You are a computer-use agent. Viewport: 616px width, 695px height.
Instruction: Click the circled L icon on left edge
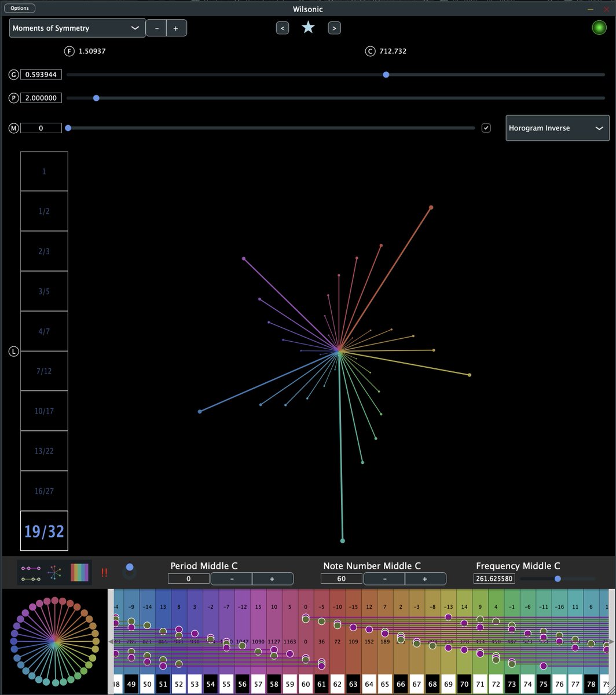(x=13, y=351)
